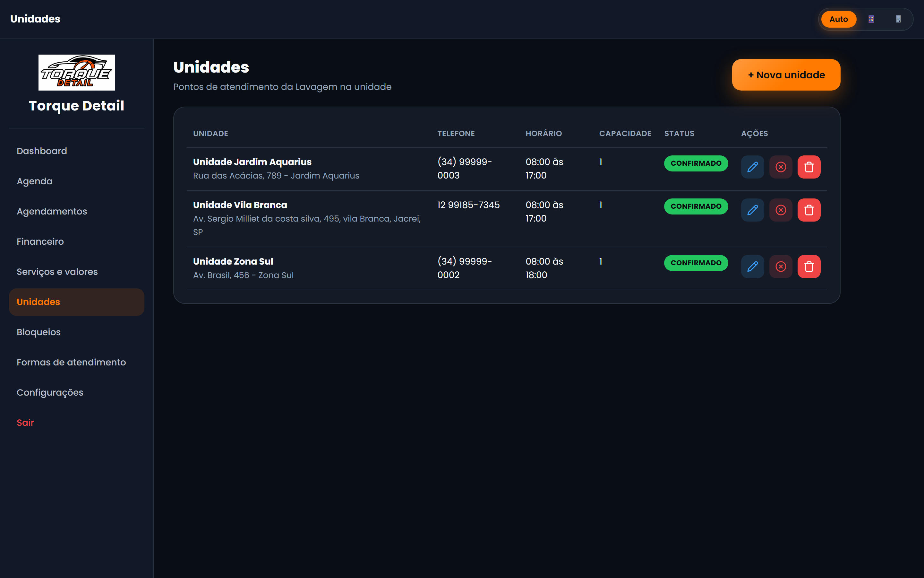Select the Unidade Zona Sul name
Image resolution: width=924 pixels, height=578 pixels.
click(233, 261)
